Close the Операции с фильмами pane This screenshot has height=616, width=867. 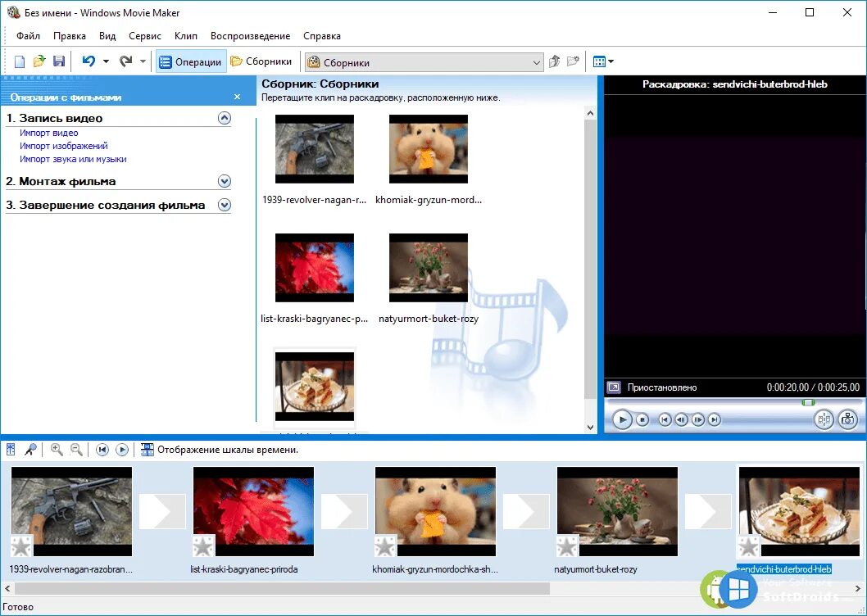(x=237, y=97)
